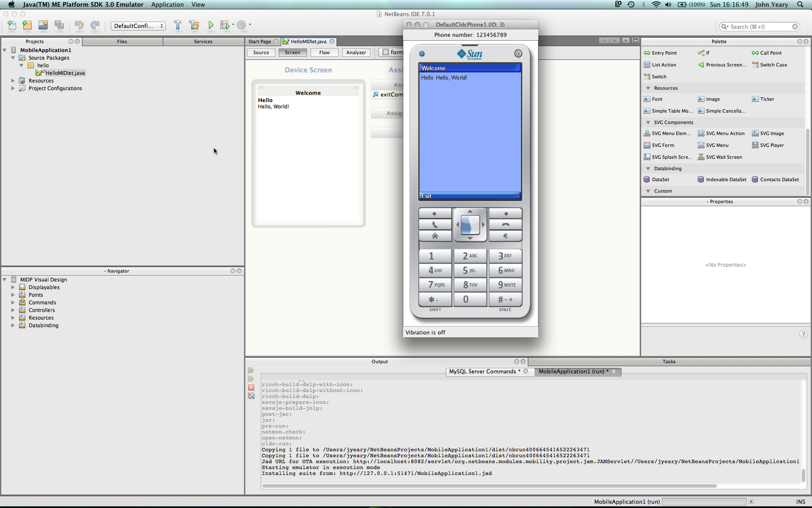Image resolution: width=812 pixels, height=508 pixels.
Task: Run the project with green arrow
Action: (x=211, y=25)
